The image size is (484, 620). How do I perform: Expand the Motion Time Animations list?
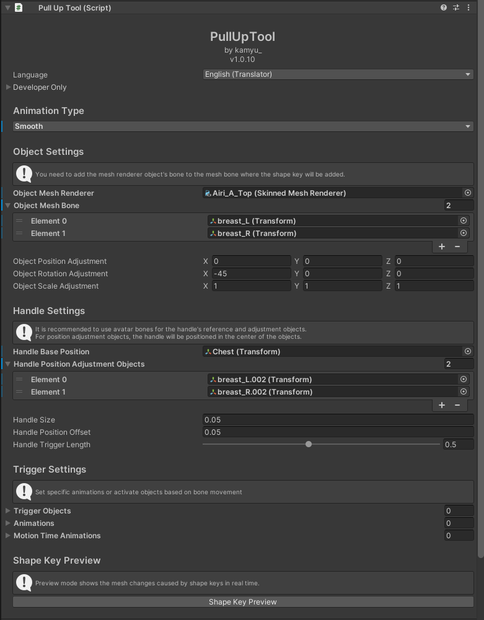[x=8, y=535]
